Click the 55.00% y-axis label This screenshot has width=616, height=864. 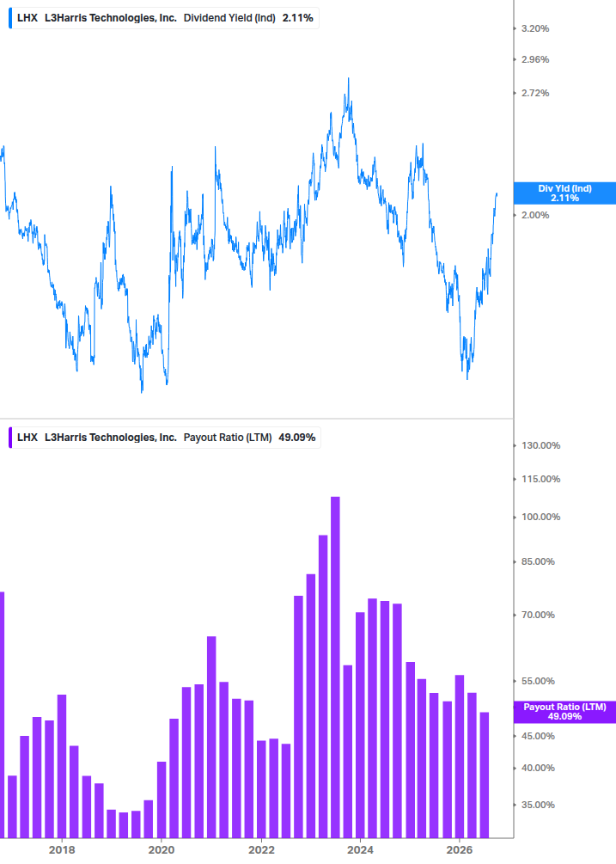coord(538,681)
